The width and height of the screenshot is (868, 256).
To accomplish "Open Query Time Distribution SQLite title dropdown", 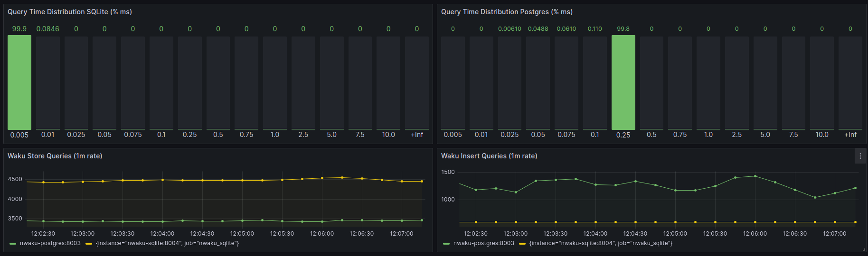I will 70,12.
